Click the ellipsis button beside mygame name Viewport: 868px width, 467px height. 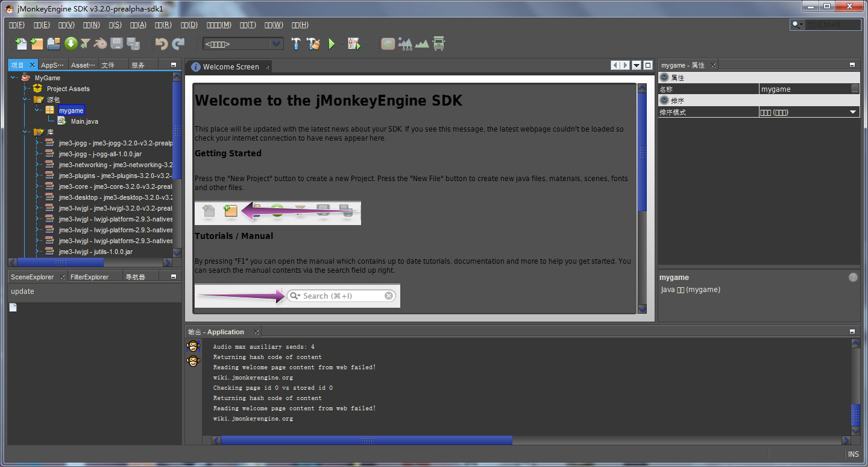coord(855,89)
